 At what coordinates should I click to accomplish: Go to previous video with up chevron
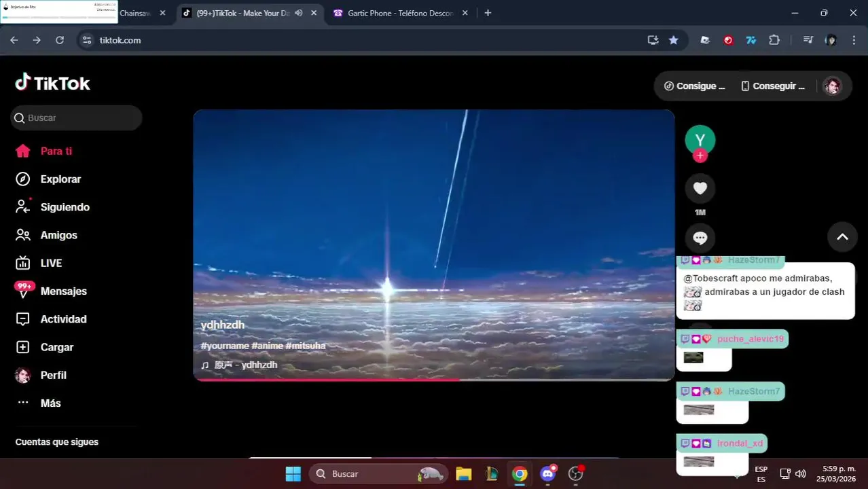842,236
